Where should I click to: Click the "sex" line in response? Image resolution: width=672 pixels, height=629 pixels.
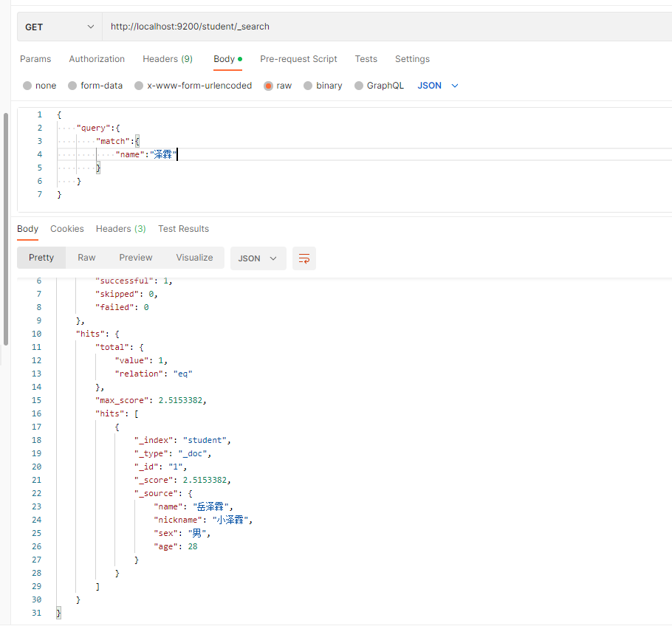tap(182, 533)
